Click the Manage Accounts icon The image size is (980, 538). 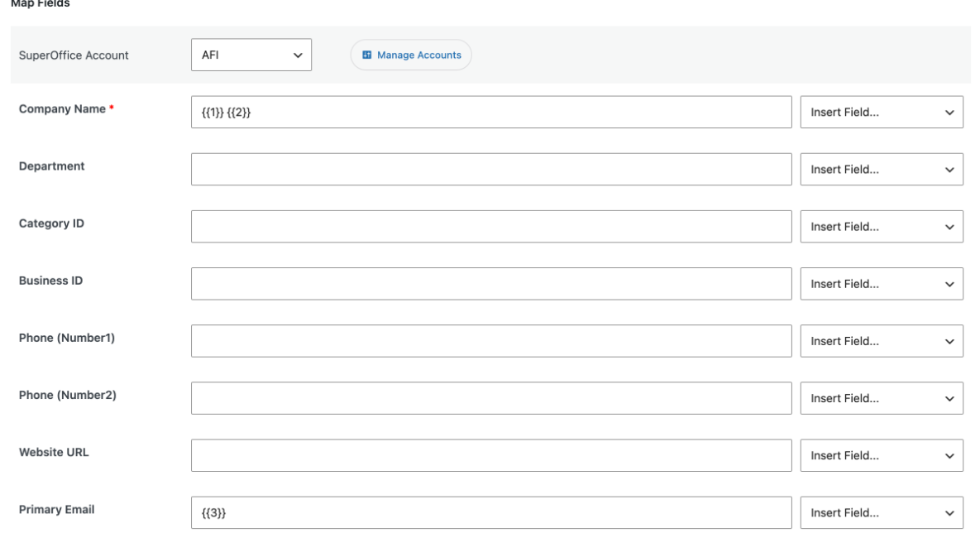(x=367, y=55)
